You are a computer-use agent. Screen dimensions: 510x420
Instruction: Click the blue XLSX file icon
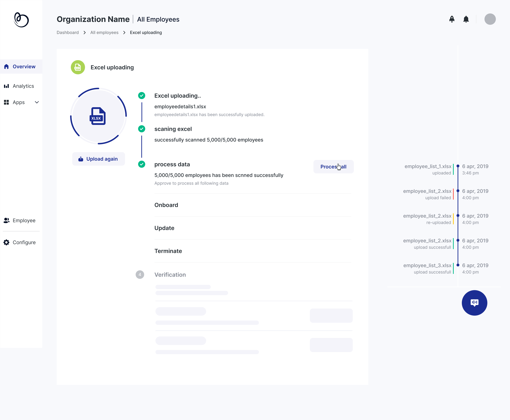[x=98, y=117]
